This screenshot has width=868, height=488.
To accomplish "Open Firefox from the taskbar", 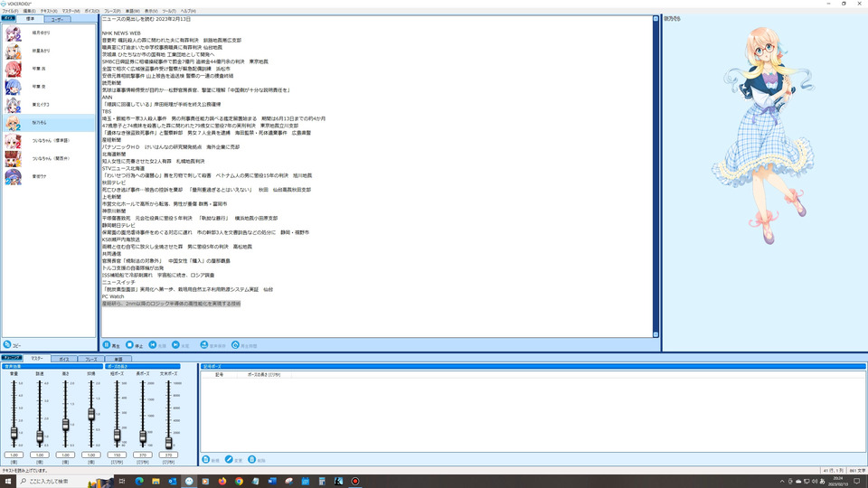I will [x=222, y=482].
